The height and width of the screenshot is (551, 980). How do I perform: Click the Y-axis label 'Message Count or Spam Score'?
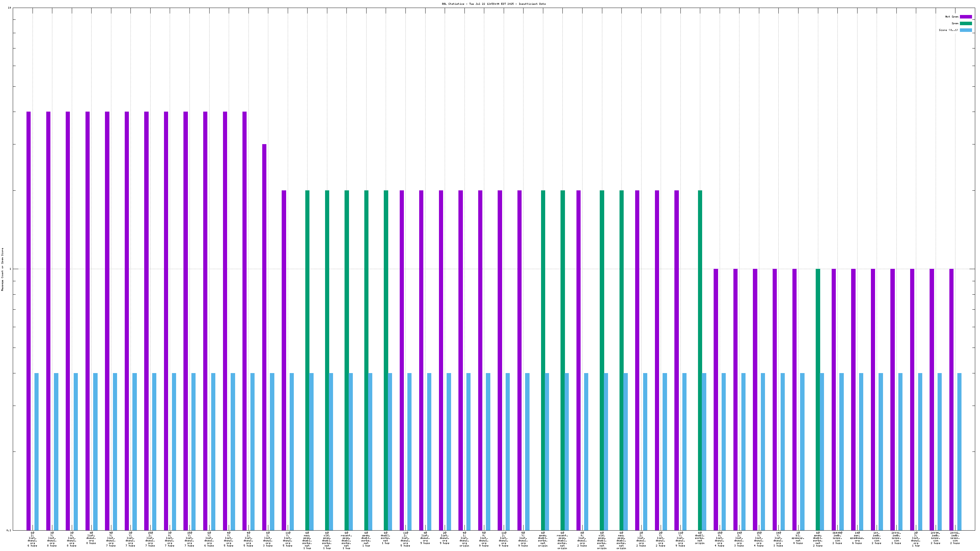2,269
